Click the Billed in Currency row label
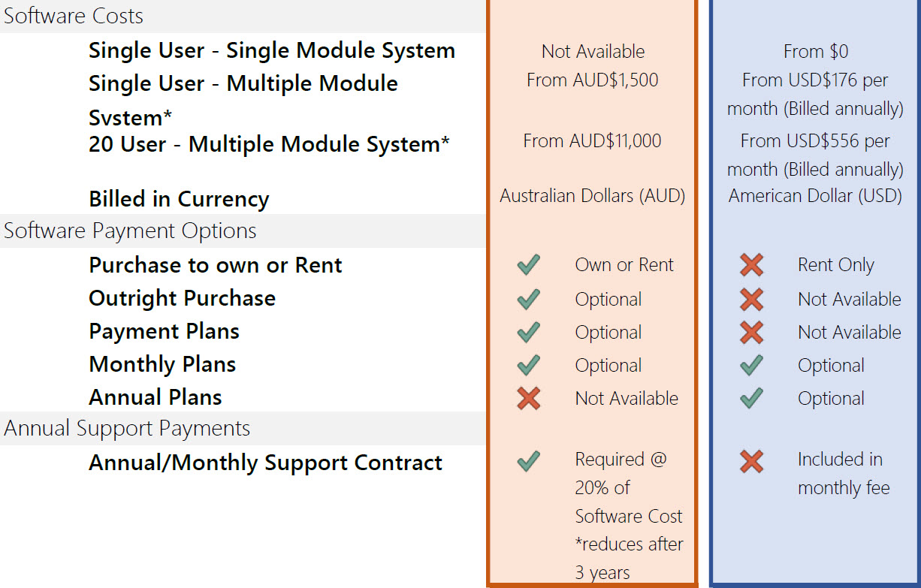Screen dimensions: 921x588 tap(179, 199)
